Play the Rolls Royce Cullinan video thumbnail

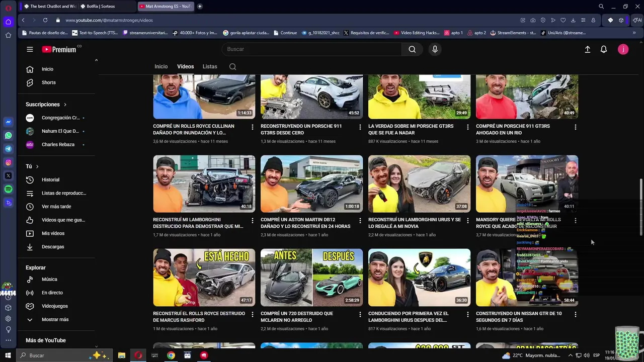(204, 97)
